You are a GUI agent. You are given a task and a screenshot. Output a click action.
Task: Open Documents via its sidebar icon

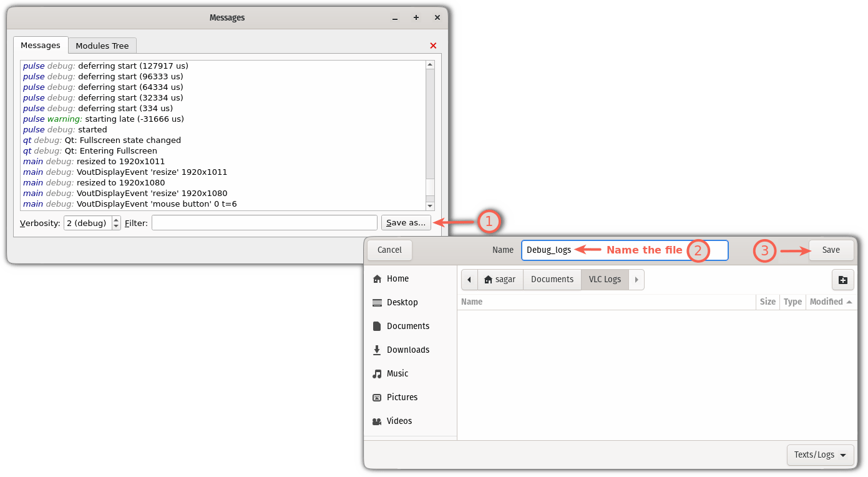point(377,327)
